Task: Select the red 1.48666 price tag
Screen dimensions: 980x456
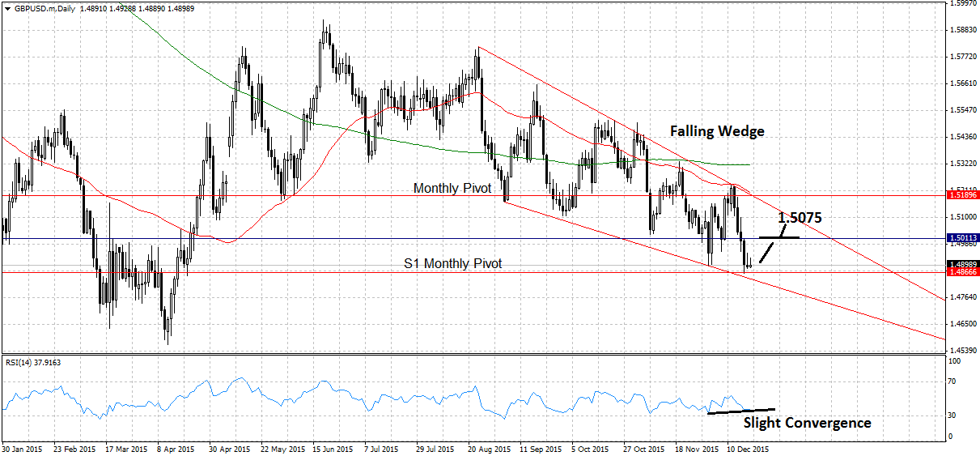Action: pos(962,273)
